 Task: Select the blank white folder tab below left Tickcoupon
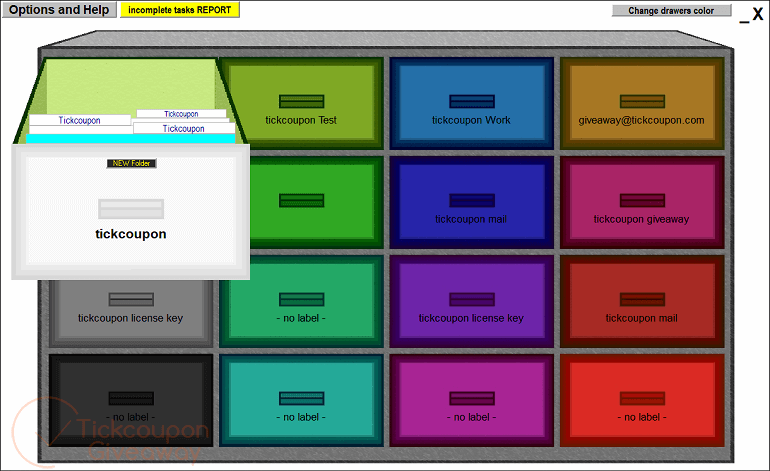click(x=81, y=130)
